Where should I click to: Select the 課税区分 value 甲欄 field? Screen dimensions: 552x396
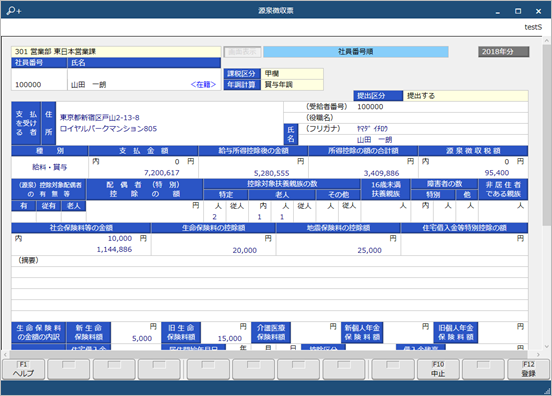click(292, 74)
